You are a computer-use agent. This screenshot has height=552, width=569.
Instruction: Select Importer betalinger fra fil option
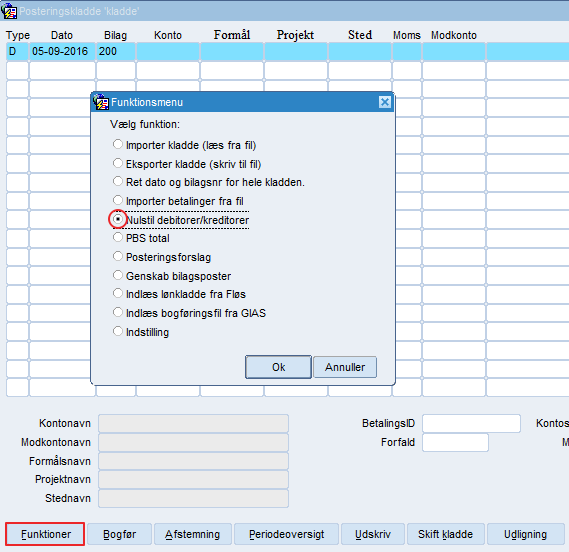pos(118,200)
